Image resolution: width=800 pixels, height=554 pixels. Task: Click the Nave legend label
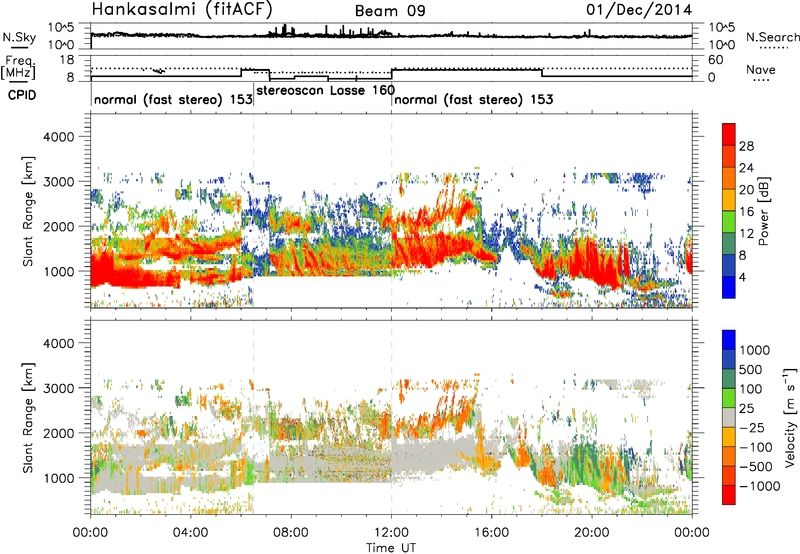(x=761, y=69)
